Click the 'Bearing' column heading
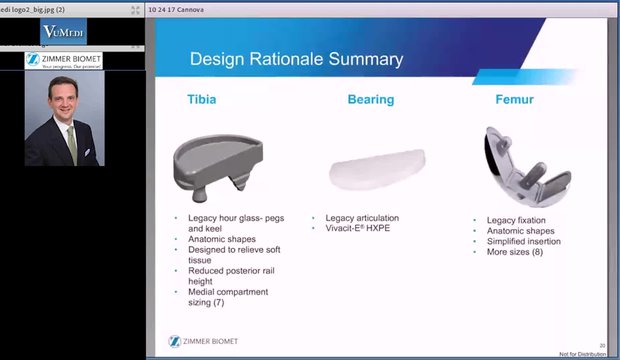620x360 pixels. coord(371,99)
